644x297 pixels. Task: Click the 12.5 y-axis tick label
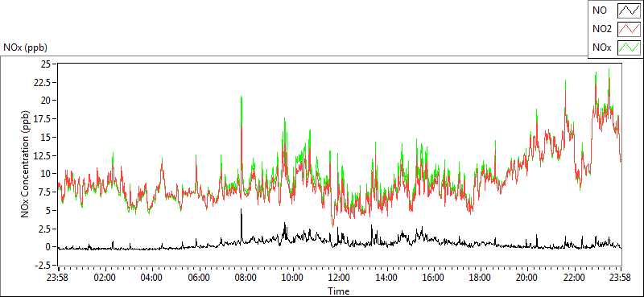point(42,155)
